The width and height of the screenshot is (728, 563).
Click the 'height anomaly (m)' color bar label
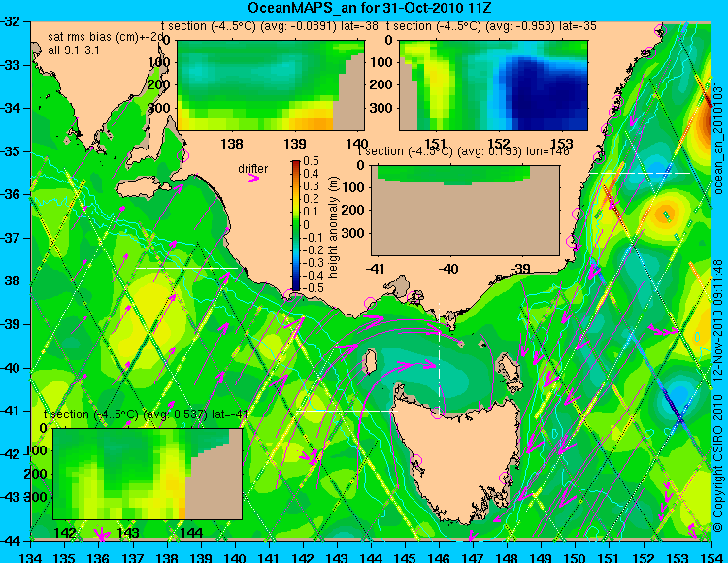pos(333,227)
